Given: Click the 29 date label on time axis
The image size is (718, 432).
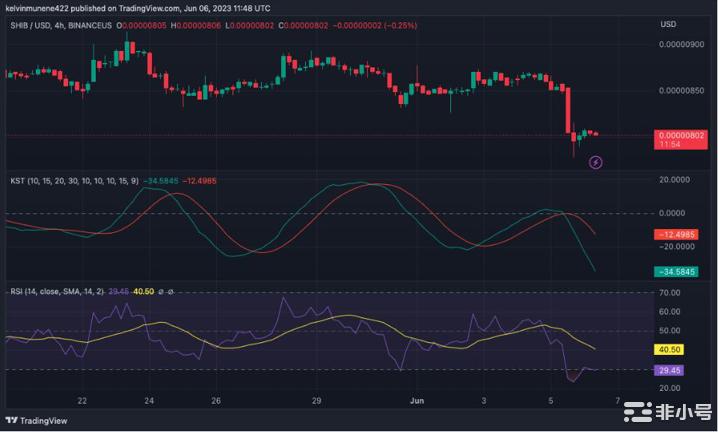Looking at the screenshot, I should [x=315, y=400].
